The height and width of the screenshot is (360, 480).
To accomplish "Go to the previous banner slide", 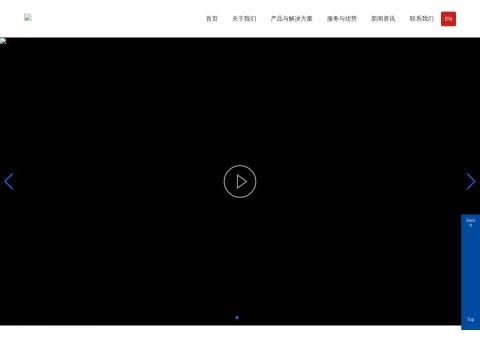I will (9, 182).
